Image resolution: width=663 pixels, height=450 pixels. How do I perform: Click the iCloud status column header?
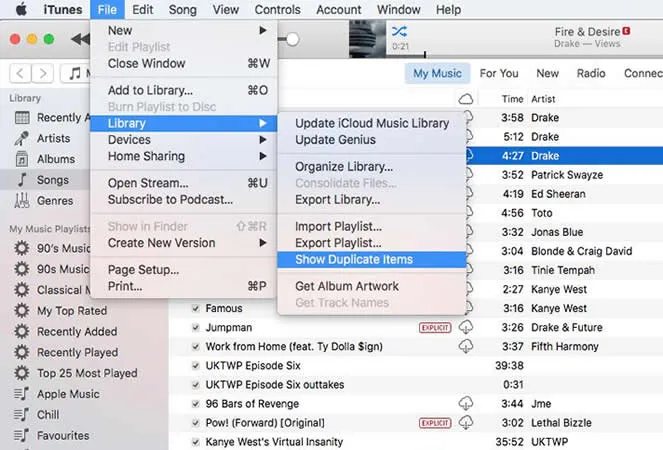pyautogui.click(x=466, y=99)
